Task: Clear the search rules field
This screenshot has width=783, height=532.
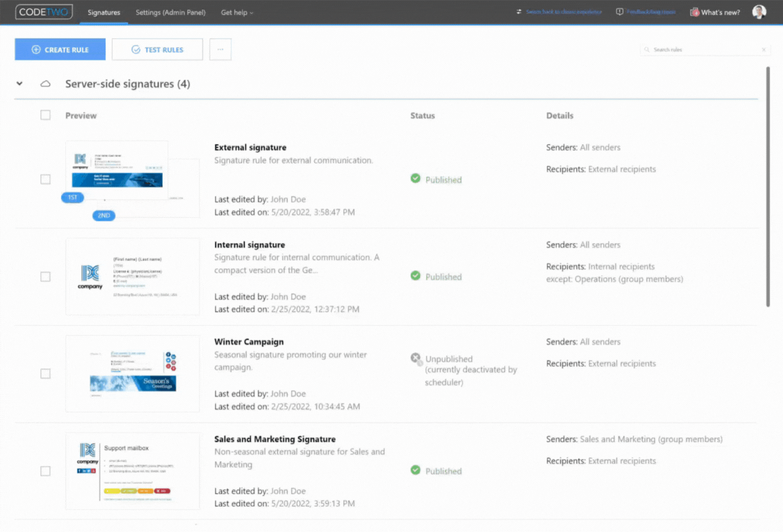Action: pyautogui.click(x=764, y=50)
